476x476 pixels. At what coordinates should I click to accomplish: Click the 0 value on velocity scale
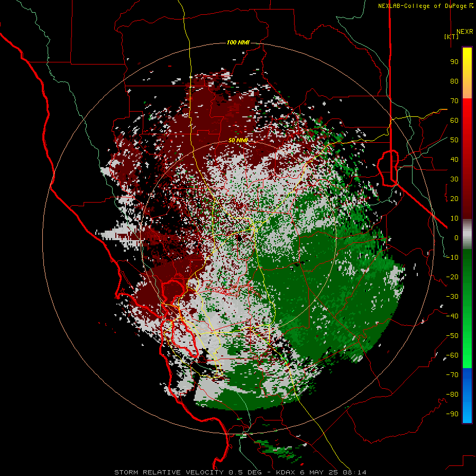point(456,238)
